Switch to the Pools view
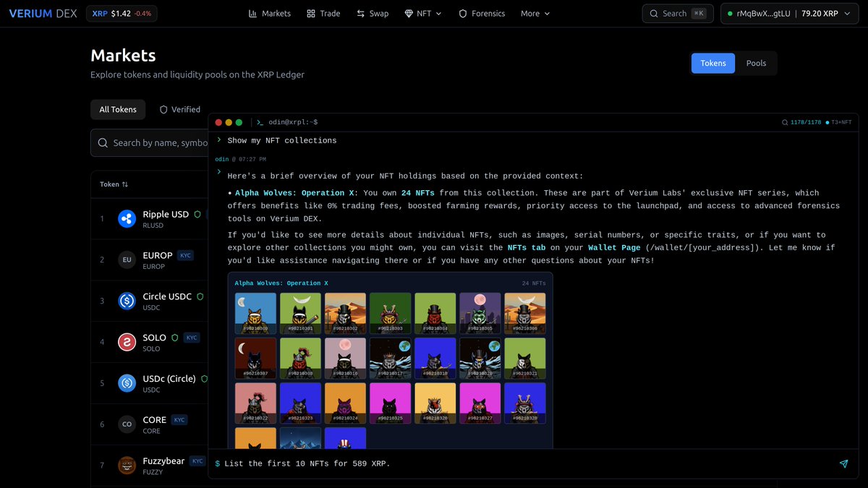The width and height of the screenshot is (868, 488). click(756, 63)
